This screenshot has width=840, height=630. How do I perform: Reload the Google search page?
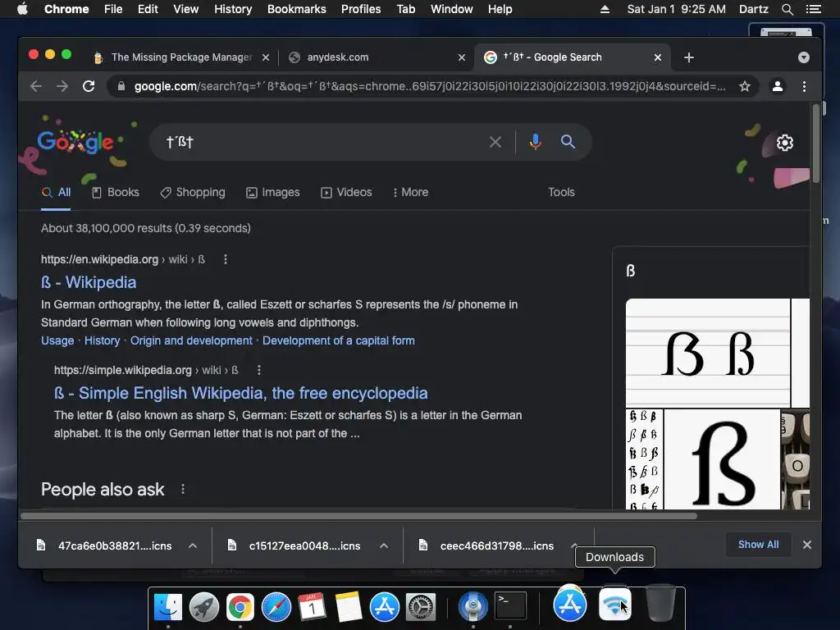click(x=89, y=86)
